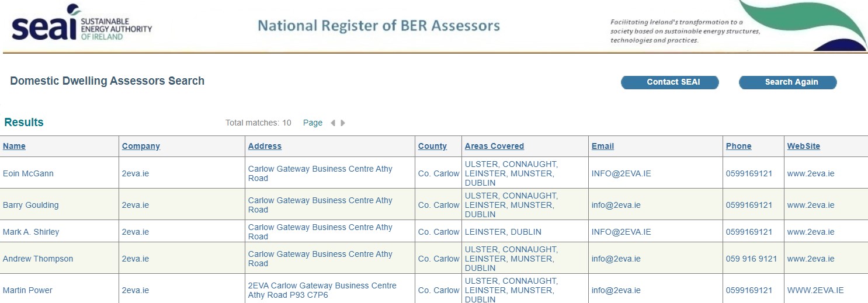Click the SEAI logo
This screenshot has width=868, height=303.
(x=81, y=22)
